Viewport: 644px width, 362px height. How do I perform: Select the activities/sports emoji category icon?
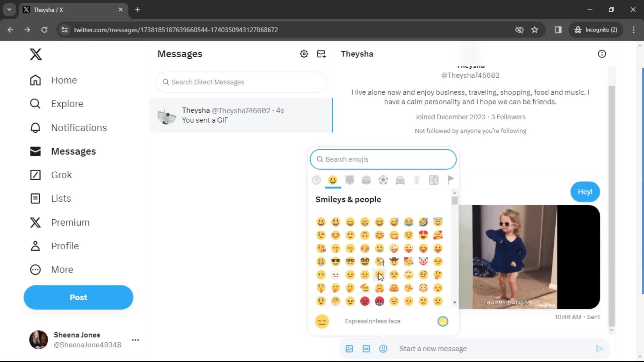(x=383, y=180)
